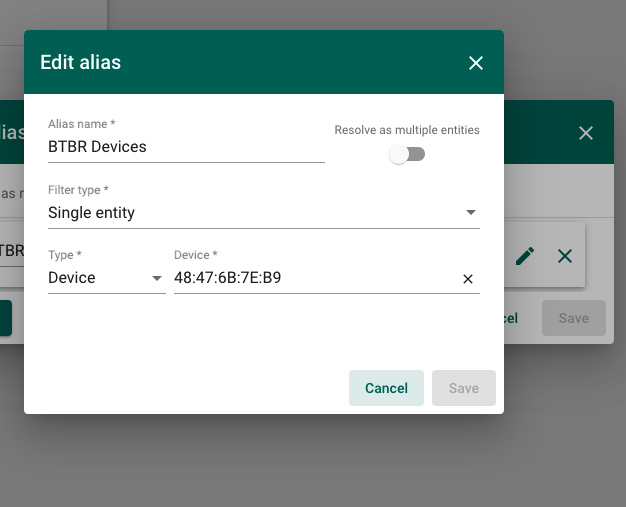The height and width of the screenshot is (507, 626).
Task: Edit the Alias name field
Action: tap(186, 147)
